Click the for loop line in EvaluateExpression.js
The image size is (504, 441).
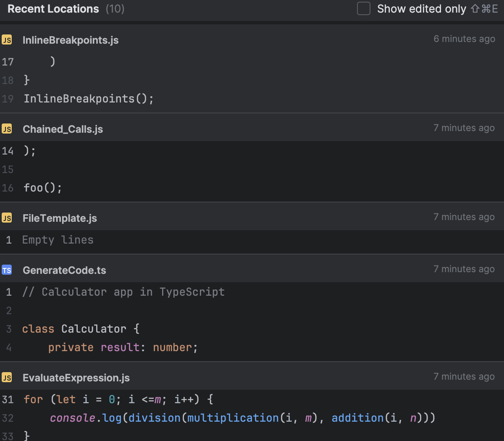pyautogui.click(x=118, y=399)
